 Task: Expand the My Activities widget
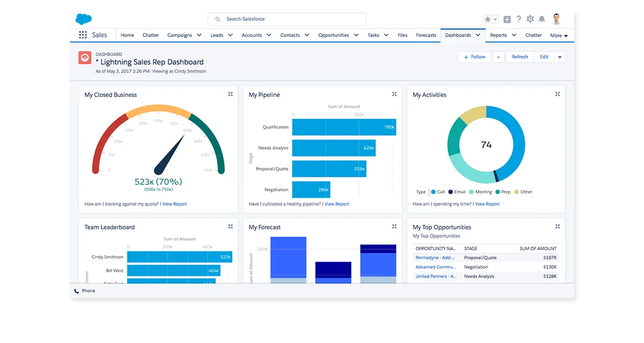pos(558,94)
